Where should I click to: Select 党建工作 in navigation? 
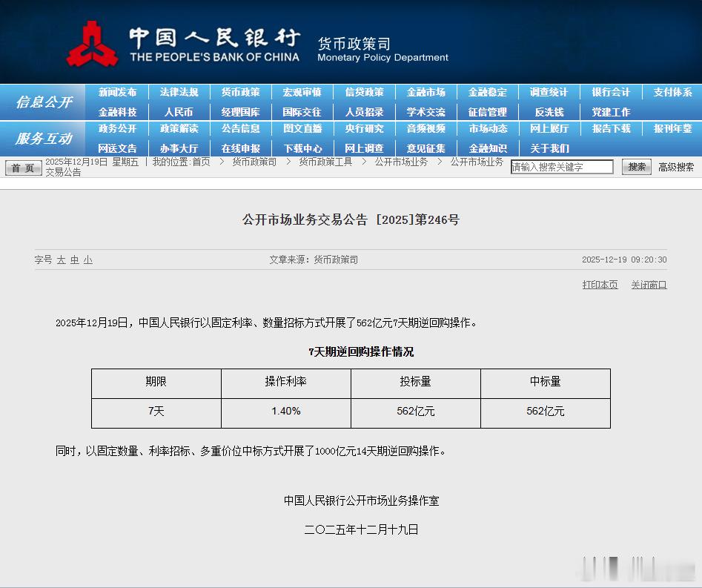[x=611, y=112]
